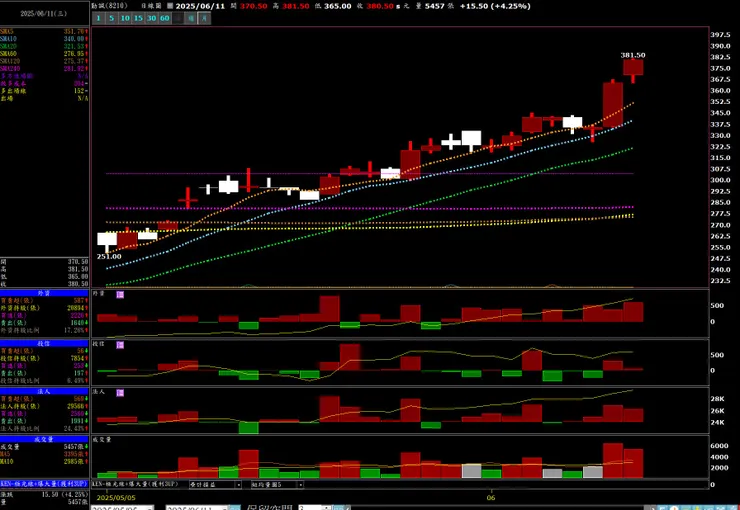
Task: Select the blue 成交量 panel header
Action: point(44,439)
